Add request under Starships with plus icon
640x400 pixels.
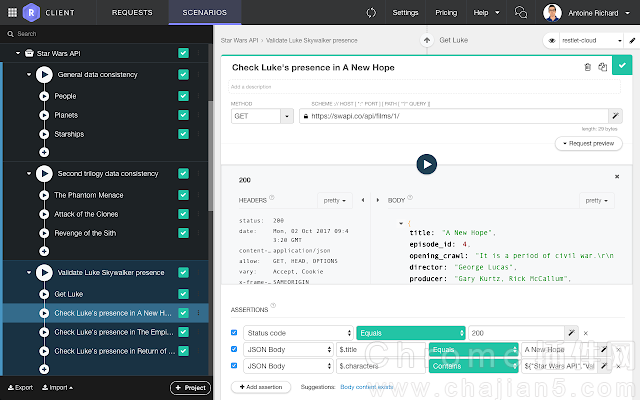coord(44,152)
